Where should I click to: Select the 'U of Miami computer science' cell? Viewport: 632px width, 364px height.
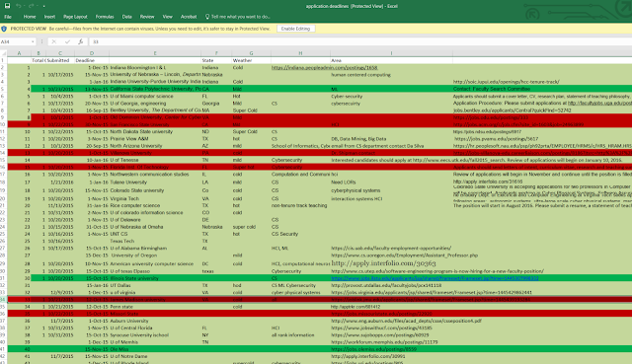pyautogui.click(x=155, y=97)
